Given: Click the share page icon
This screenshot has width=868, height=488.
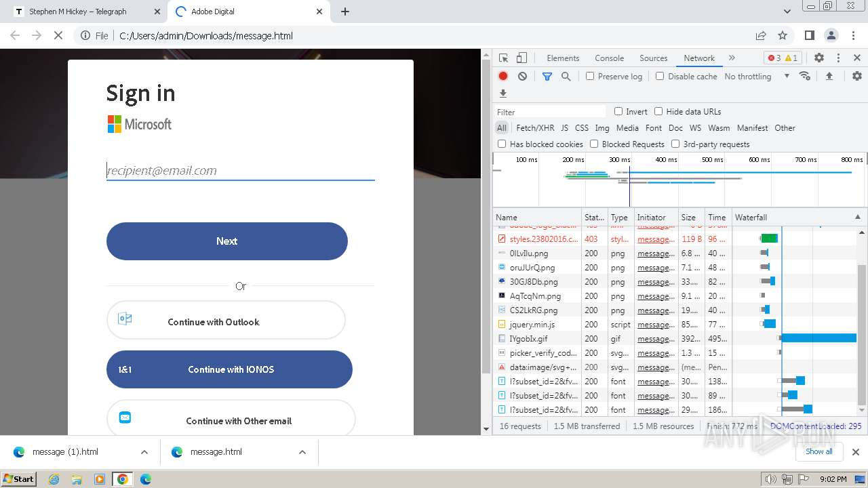Looking at the screenshot, I should 761,36.
